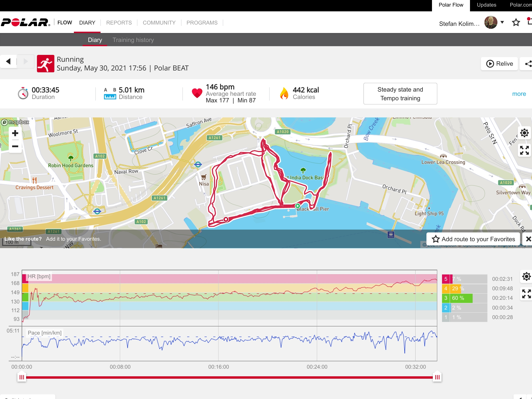Add route to your Favorites

pyautogui.click(x=473, y=239)
